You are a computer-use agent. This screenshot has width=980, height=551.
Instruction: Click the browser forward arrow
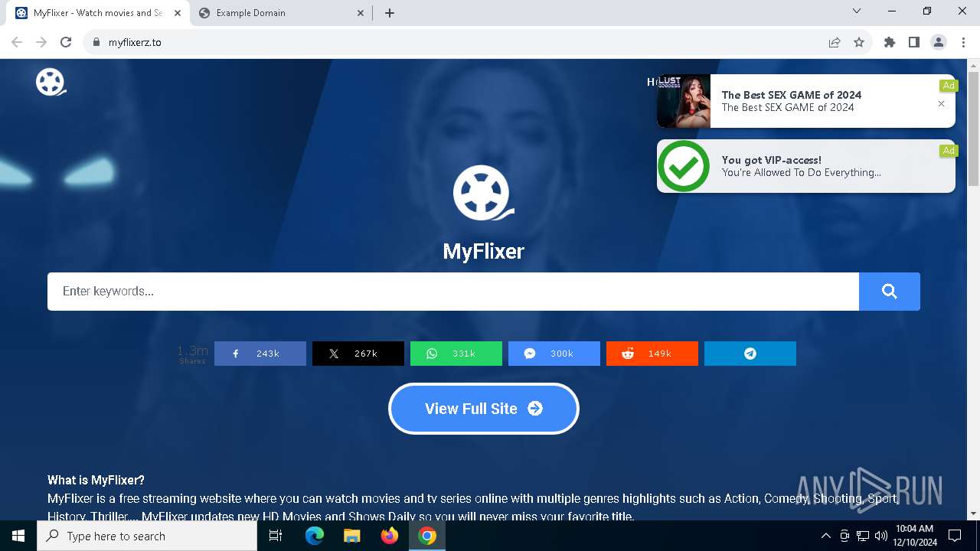41,42
